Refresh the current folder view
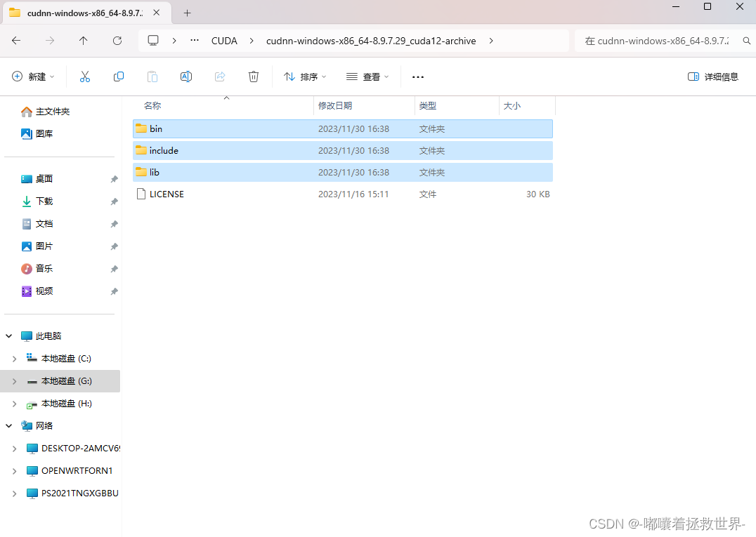This screenshot has height=537, width=756. 117,41
